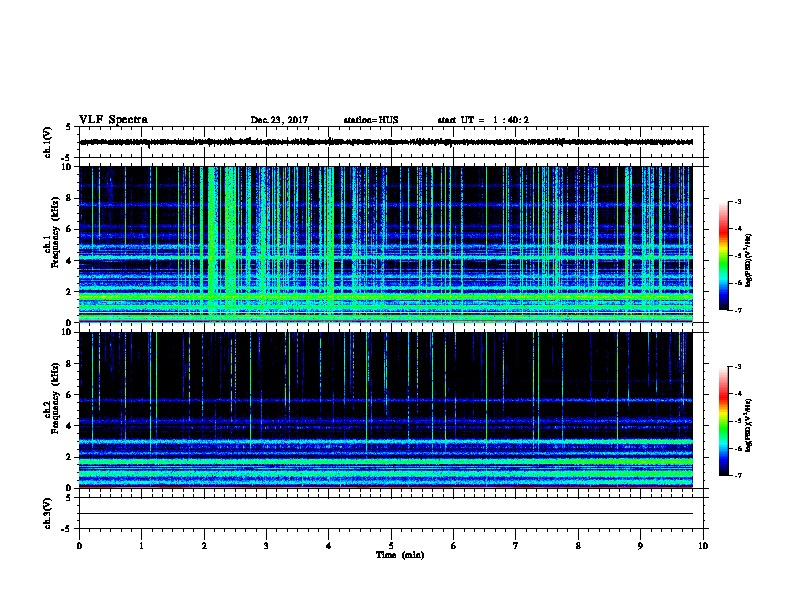Click time axis tick label "1"
The height and width of the screenshot is (612, 792).
141,545
